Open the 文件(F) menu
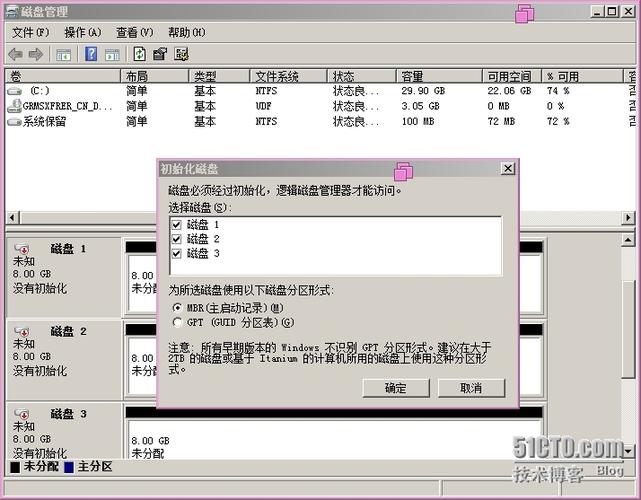The image size is (641, 500). pyautogui.click(x=30, y=32)
